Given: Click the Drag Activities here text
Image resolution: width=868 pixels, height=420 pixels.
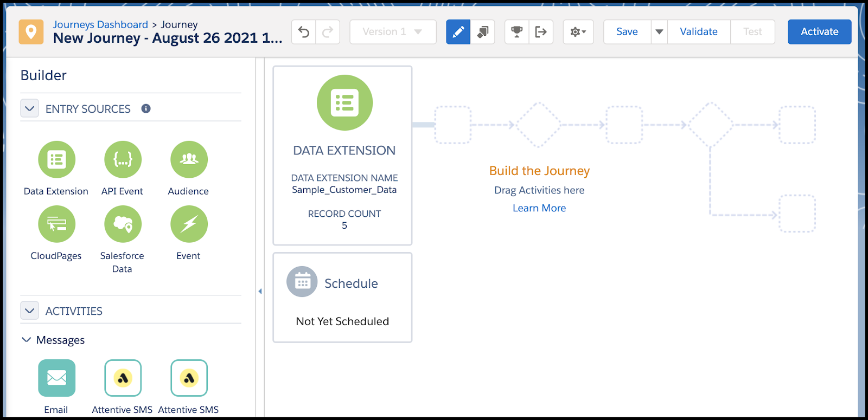Looking at the screenshot, I should pyautogui.click(x=539, y=190).
